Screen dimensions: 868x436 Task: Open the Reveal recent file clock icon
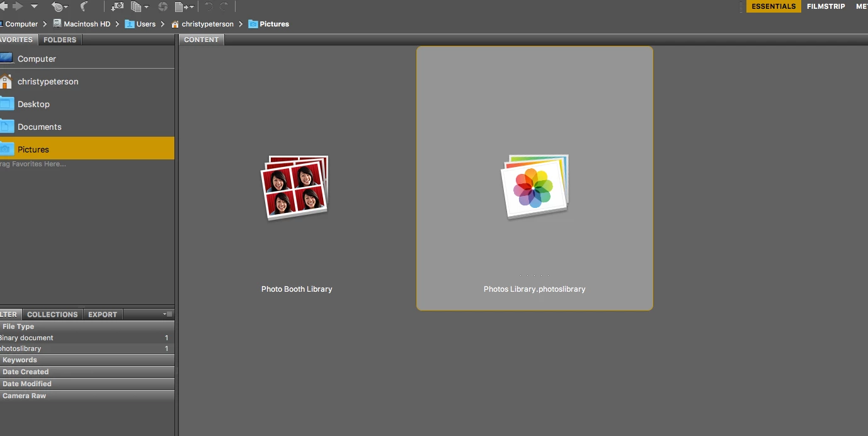click(x=60, y=6)
